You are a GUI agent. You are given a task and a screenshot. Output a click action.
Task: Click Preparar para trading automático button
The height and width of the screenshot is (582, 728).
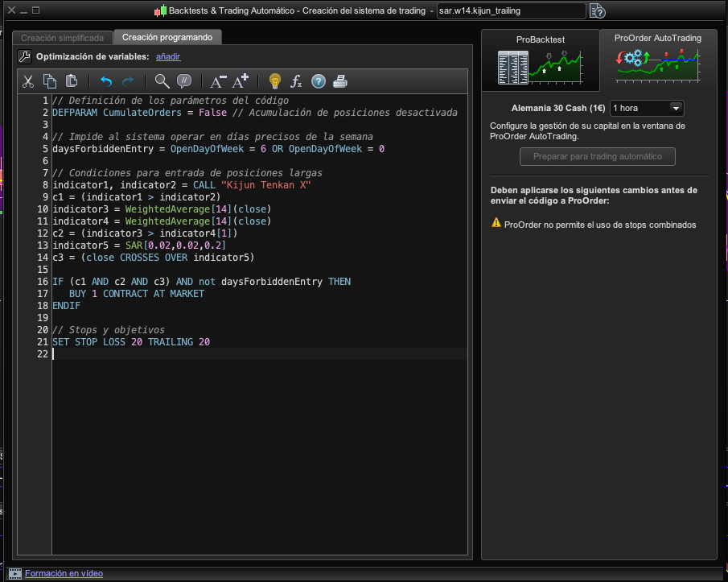pos(598,156)
